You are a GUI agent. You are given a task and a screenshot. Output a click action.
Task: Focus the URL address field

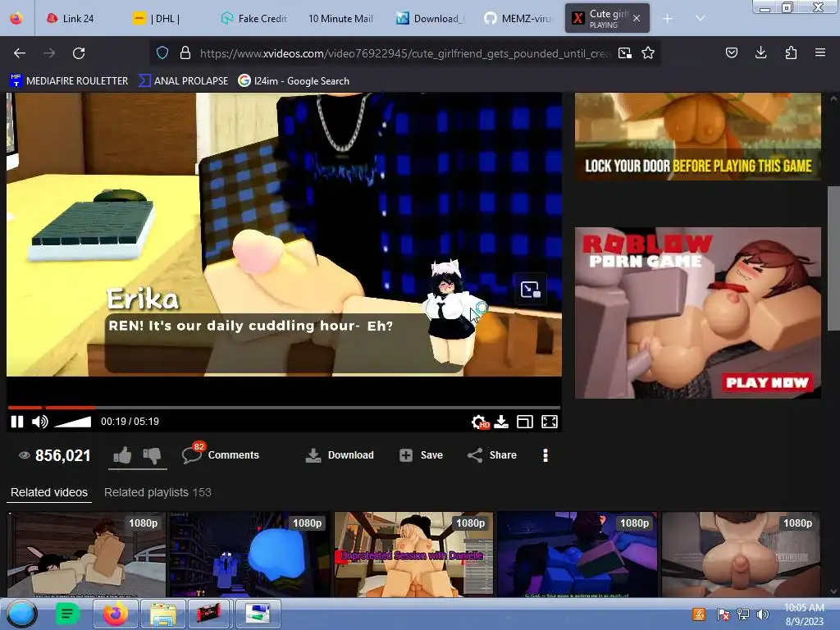(x=404, y=53)
